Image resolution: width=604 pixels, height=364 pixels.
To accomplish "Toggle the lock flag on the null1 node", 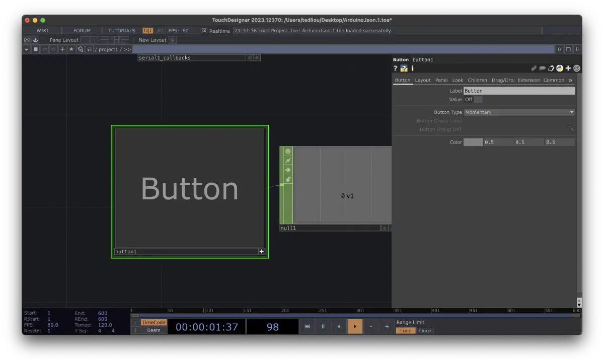I will tap(287, 179).
